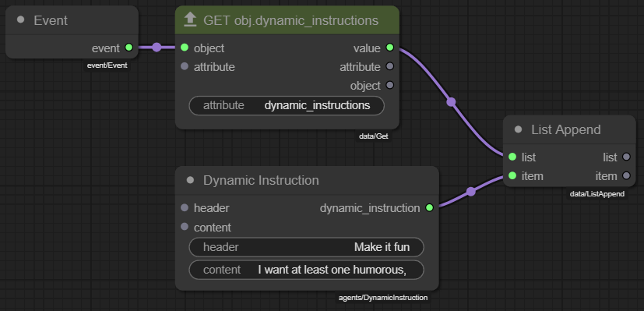
Task: Click midpoint dot on Event-to-GET link
Action: pyautogui.click(x=157, y=48)
